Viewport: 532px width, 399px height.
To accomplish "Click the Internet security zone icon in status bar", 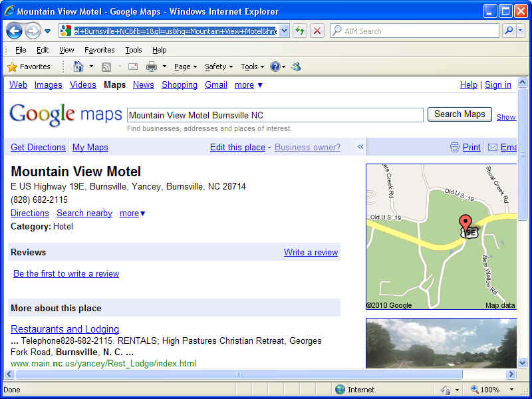I will [x=340, y=390].
